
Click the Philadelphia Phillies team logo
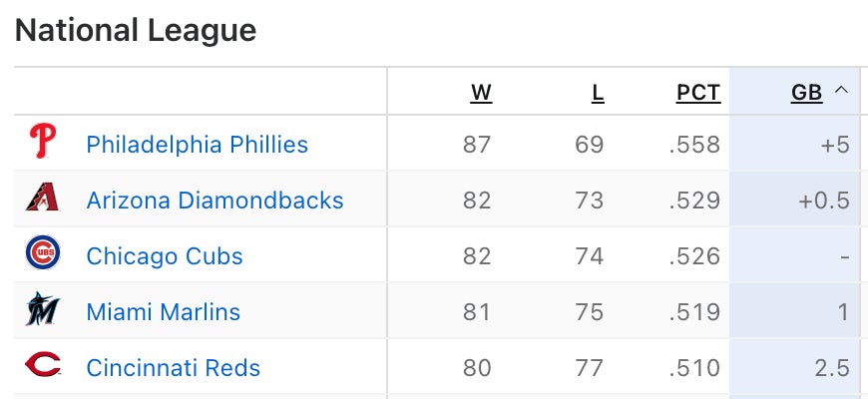point(43,144)
